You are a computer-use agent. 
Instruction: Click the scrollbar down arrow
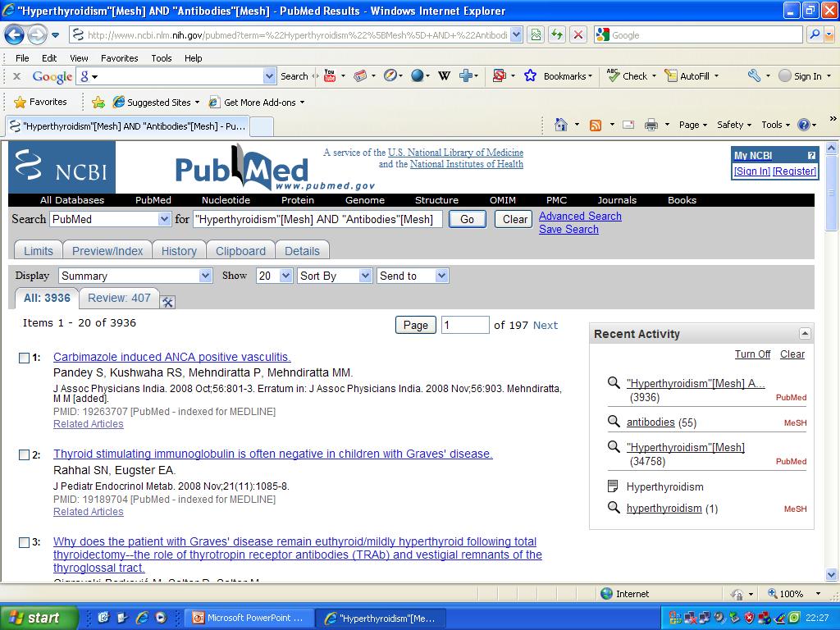832,575
